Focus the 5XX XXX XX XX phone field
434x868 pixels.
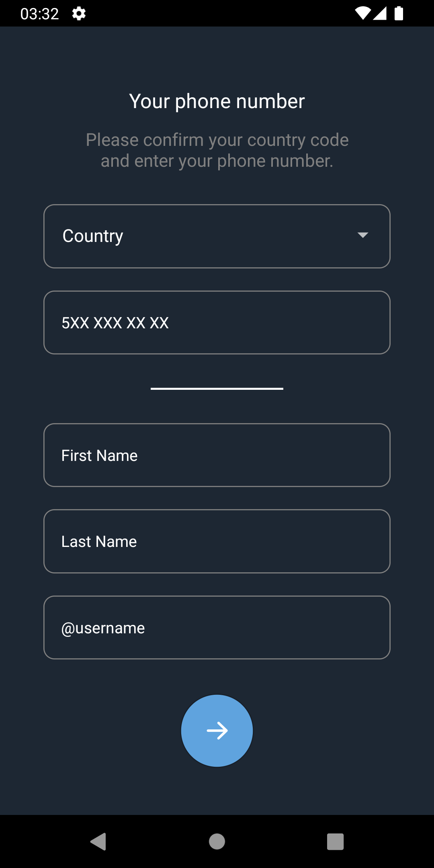(217, 322)
